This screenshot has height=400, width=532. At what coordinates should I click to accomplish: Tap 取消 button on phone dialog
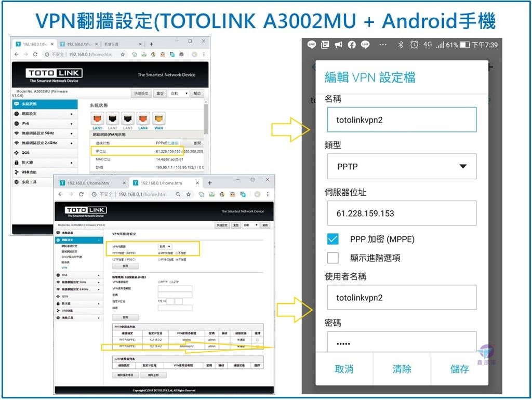click(344, 369)
